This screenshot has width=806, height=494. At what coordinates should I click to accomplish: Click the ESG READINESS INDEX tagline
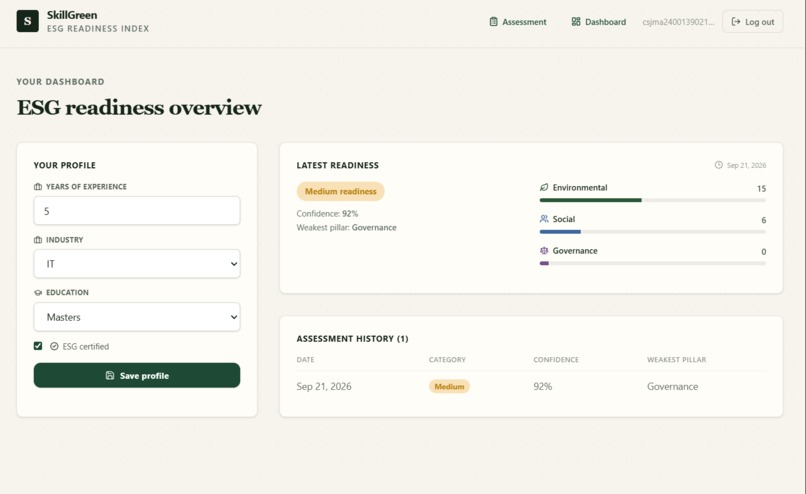[98, 29]
